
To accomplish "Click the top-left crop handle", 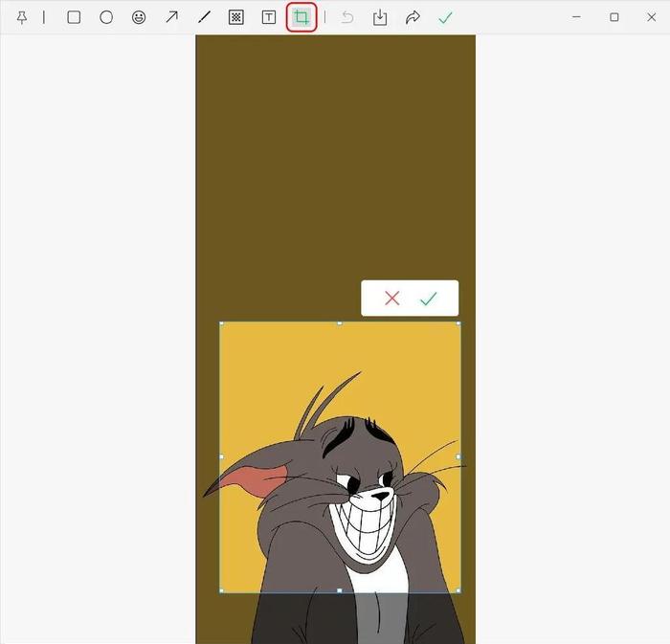I will [221, 323].
